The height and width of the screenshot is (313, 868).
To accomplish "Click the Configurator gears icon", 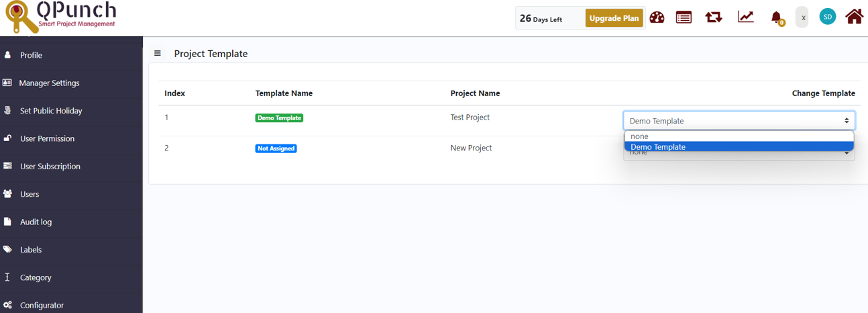I will tap(7, 304).
